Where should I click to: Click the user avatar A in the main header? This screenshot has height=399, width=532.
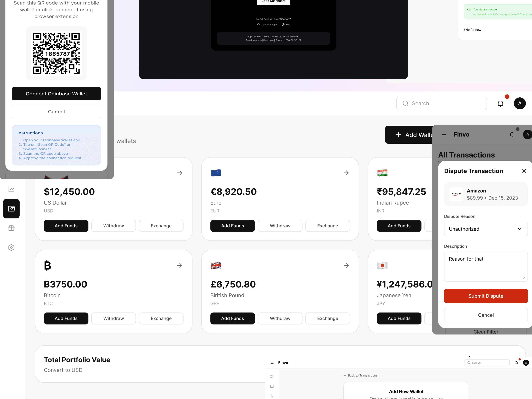pos(520,103)
